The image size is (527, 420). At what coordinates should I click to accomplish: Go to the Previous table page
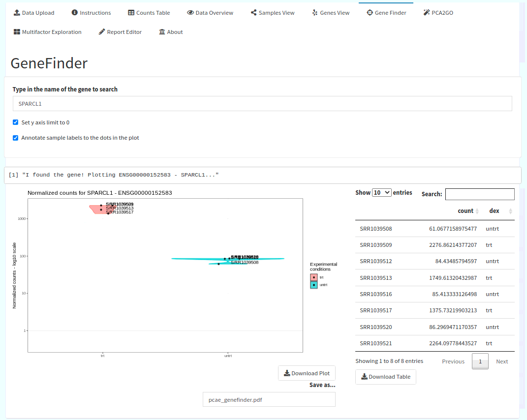point(453,361)
